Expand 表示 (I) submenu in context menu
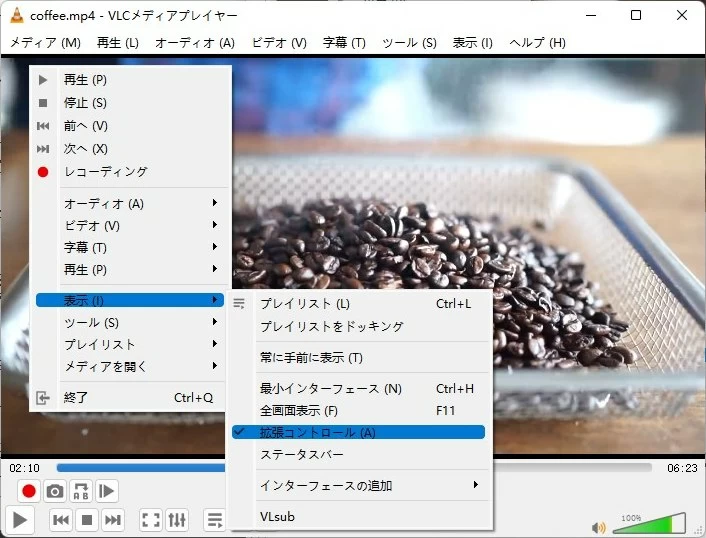706x538 pixels. point(130,300)
